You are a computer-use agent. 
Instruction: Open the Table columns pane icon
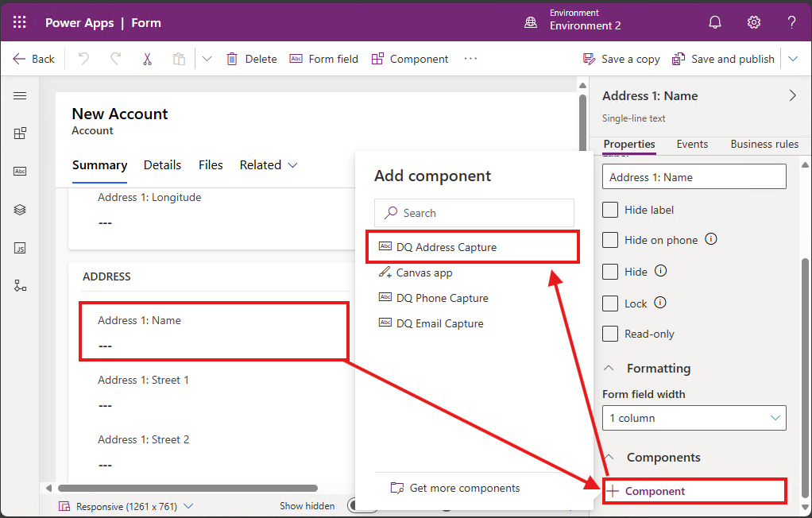tap(20, 172)
